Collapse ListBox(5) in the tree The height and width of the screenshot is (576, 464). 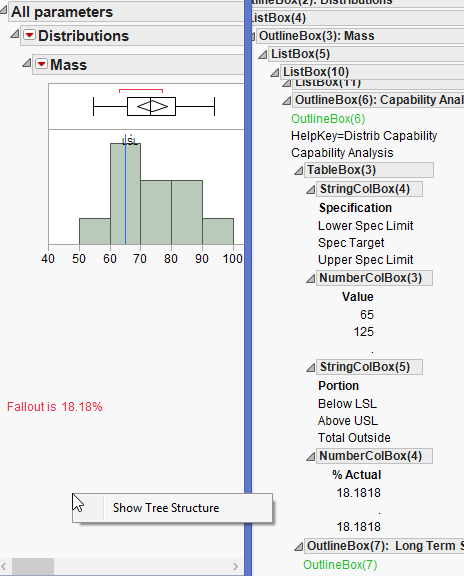point(262,55)
